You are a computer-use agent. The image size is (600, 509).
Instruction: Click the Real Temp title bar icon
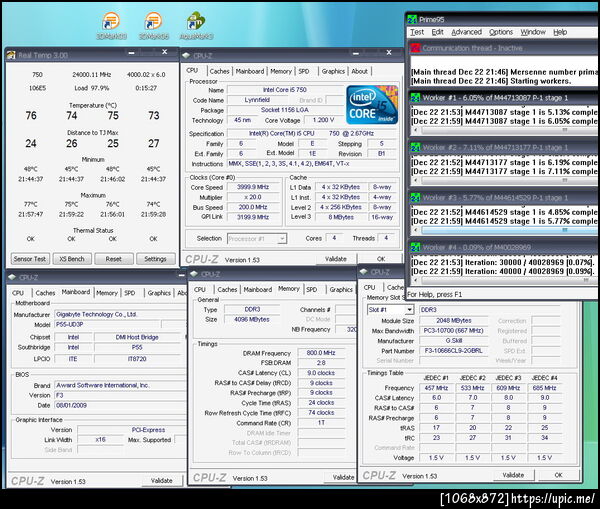[11, 55]
